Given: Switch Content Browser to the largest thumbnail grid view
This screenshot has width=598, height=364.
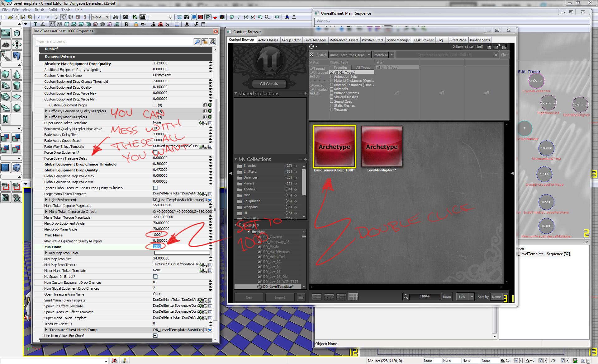Looking at the screenshot, I should click(x=353, y=296).
